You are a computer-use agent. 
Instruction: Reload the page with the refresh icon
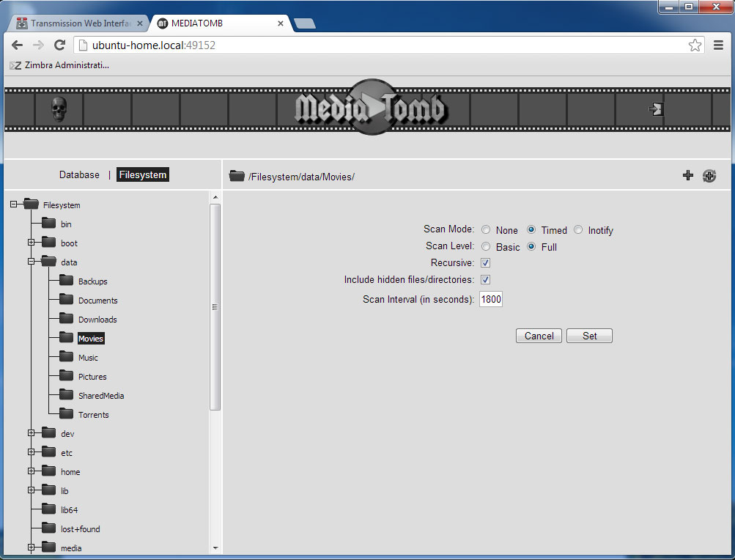coord(59,45)
